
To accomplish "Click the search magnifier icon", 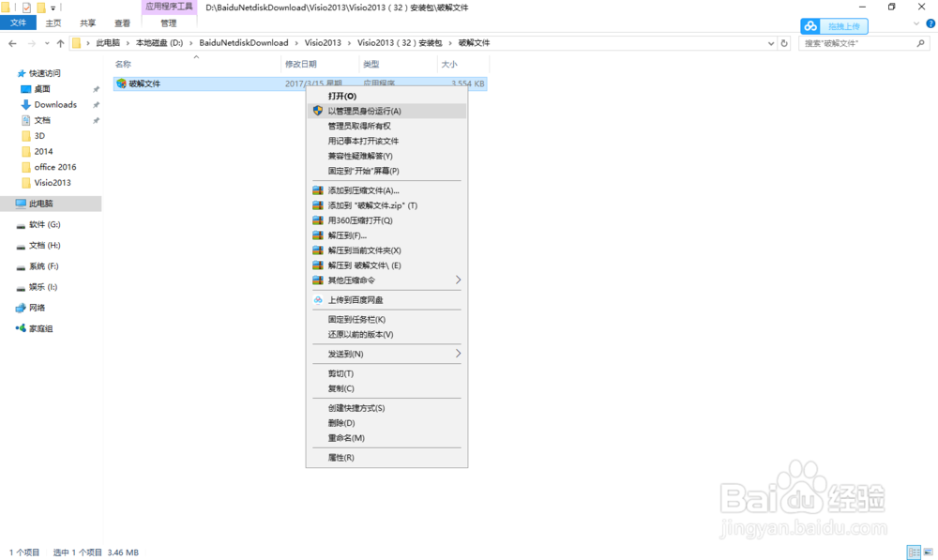I will pos(921,43).
